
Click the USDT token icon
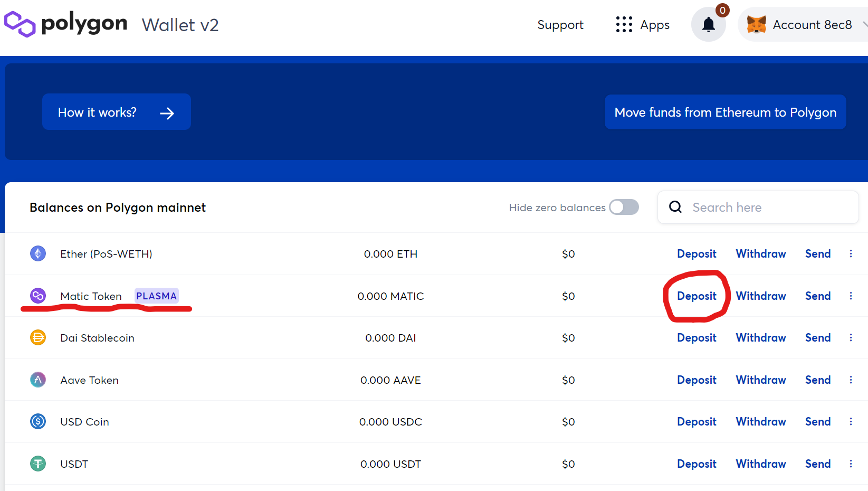(x=38, y=464)
